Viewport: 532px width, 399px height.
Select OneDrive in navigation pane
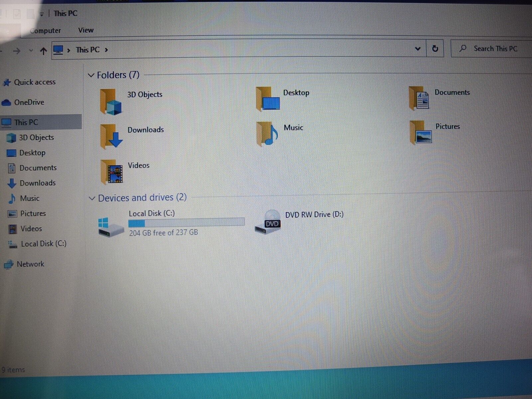coord(29,102)
